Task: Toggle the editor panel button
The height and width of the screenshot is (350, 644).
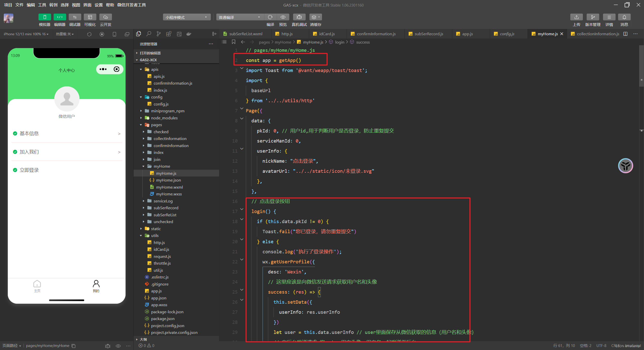Action: 60,17
